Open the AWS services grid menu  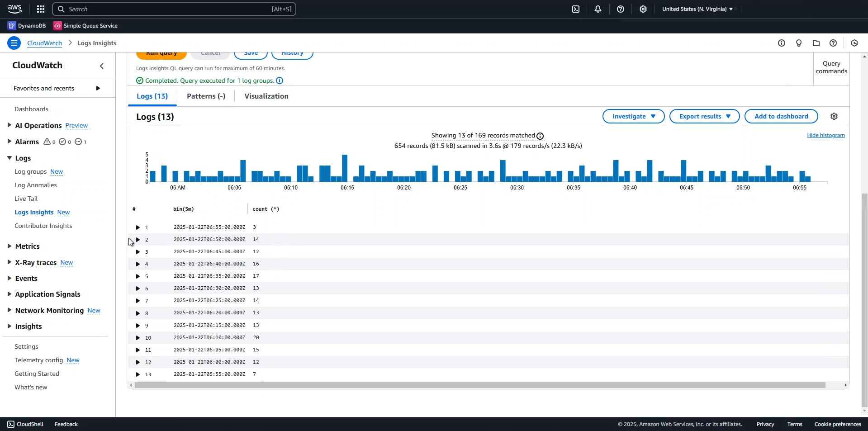41,9
